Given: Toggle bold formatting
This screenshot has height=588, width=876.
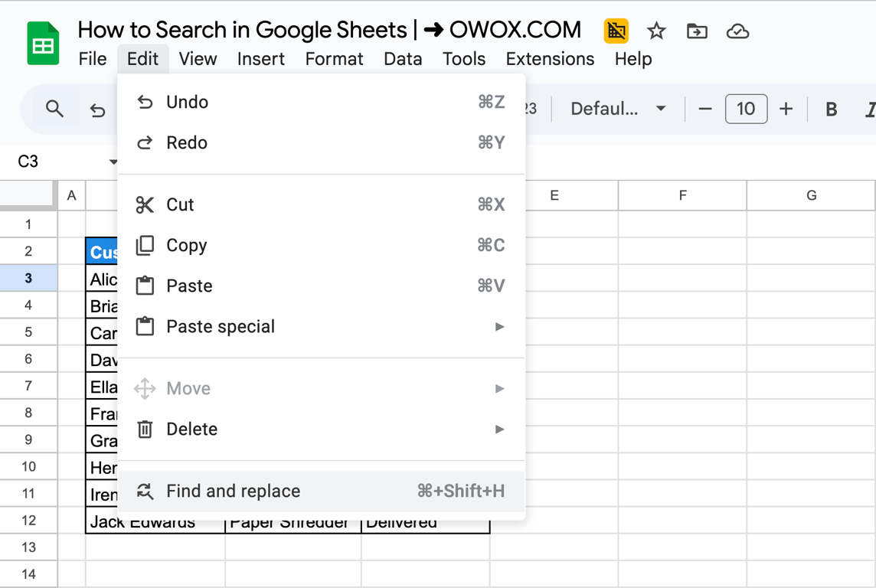Looking at the screenshot, I should [832, 109].
